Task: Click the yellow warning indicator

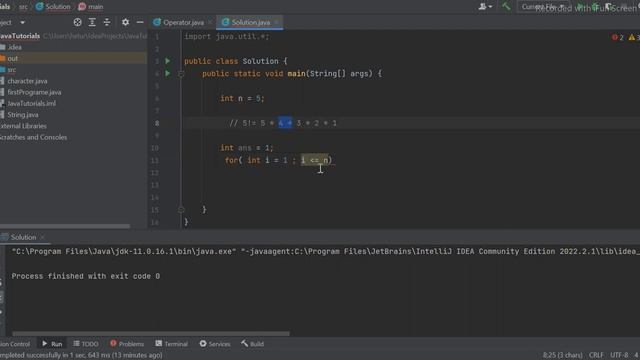Action: pos(634,38)
